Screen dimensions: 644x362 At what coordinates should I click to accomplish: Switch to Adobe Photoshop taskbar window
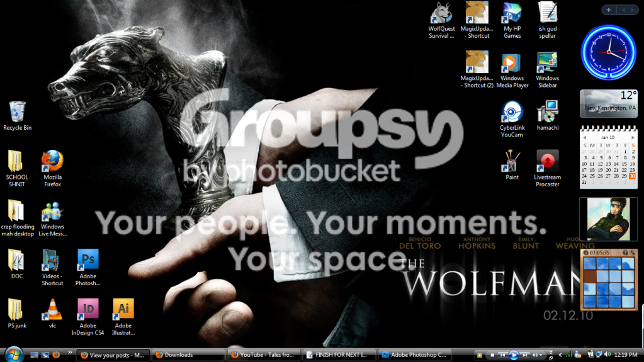tap(414, 355)
